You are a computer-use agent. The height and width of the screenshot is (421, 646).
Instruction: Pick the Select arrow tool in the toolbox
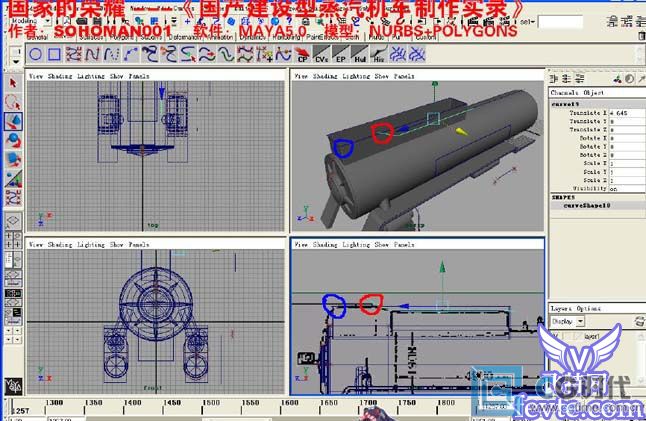pyautogui.click(x=13, y=84)
